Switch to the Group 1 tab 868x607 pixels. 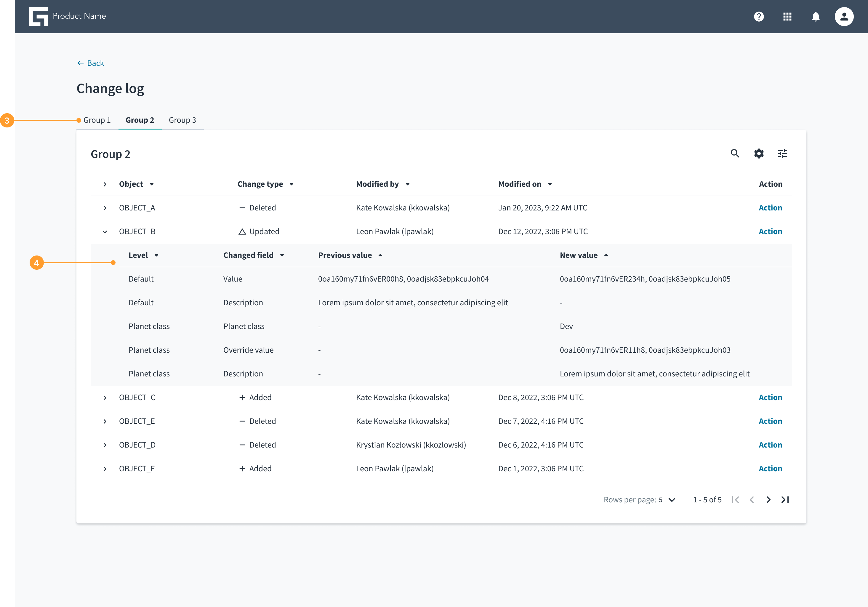(97, 120)
